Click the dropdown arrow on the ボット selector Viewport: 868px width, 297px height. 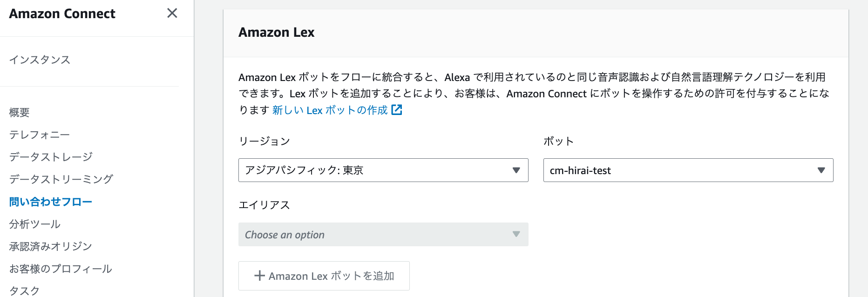pos(821,170)
